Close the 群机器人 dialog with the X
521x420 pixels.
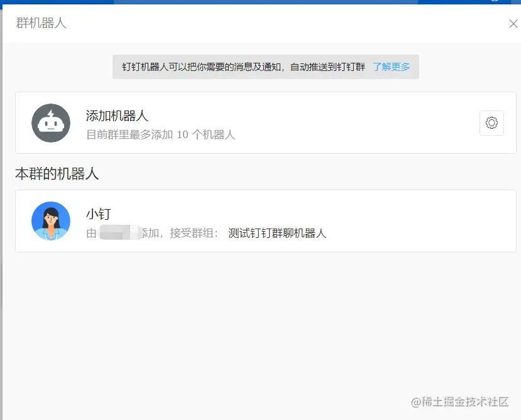(512, 23)
